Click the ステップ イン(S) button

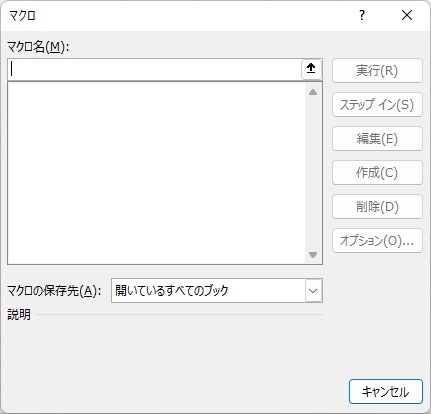[x=377, y=105]
